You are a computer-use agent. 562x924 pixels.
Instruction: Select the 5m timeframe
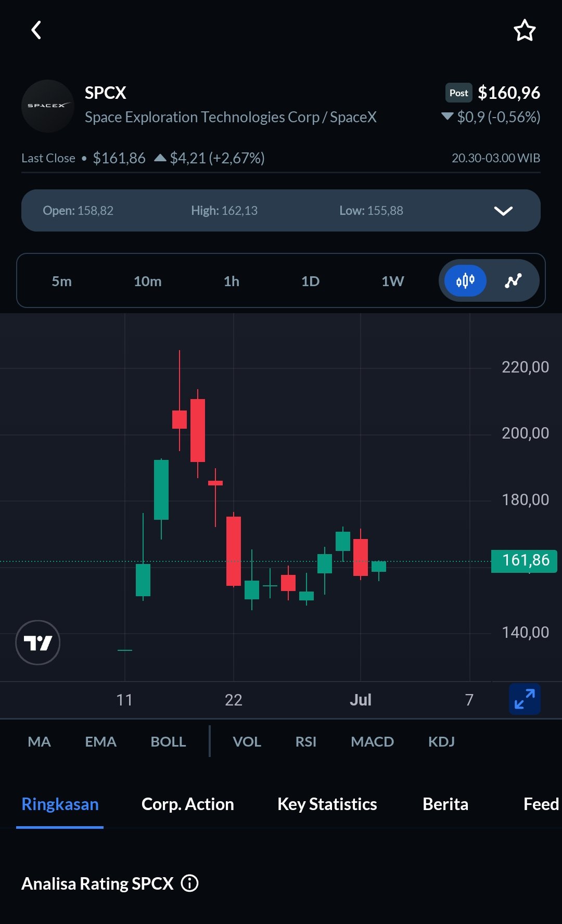tap(61, 281)
